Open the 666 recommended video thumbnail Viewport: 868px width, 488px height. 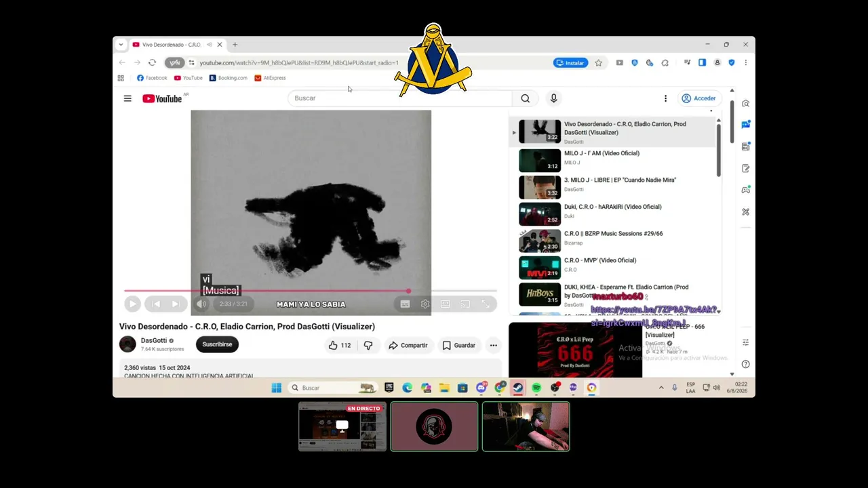(575, 350)
